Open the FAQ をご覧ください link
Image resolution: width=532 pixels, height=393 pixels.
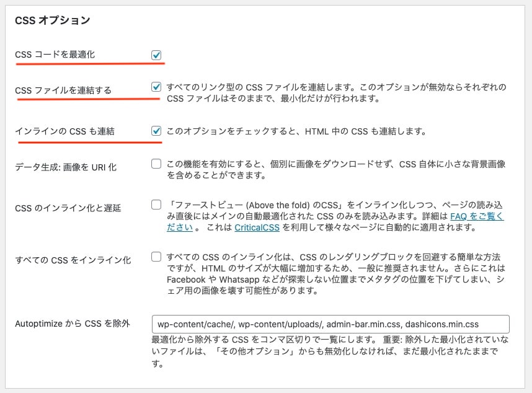point(476,216)
